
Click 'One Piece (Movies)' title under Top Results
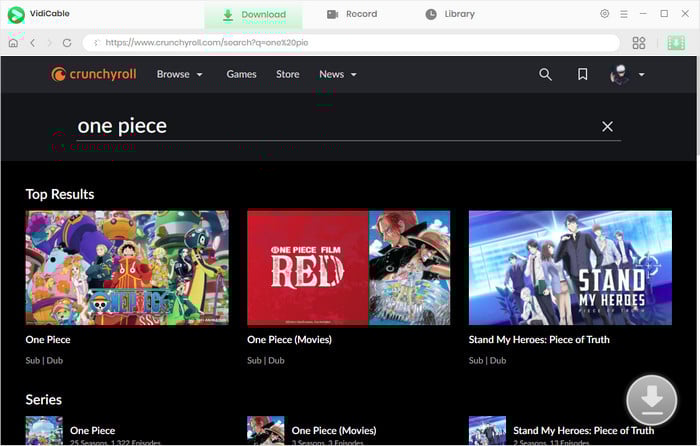289,340
